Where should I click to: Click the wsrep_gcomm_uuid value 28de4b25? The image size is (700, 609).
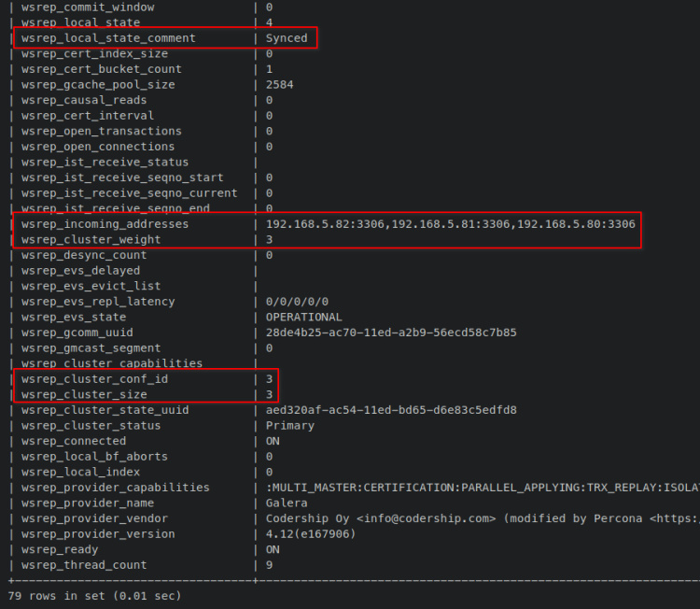[x=391, y=333]
